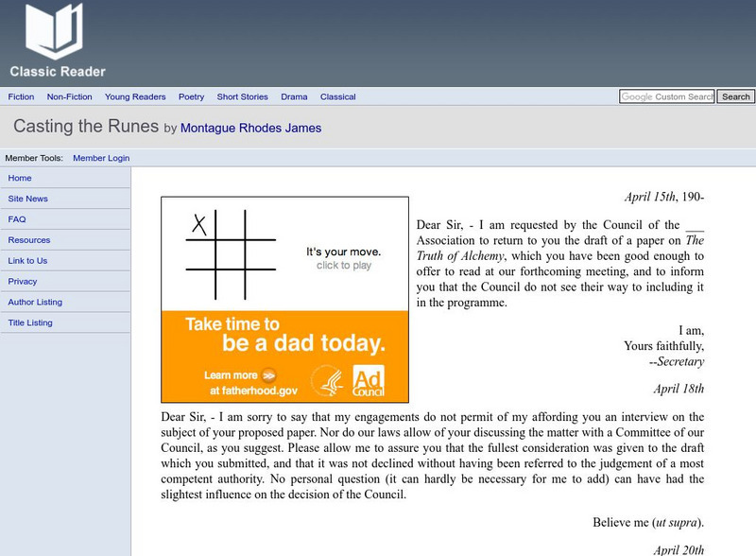This screenshot has width=756, height=556.
Task: Click the top-left tic-tac-toe square with X
Action: (x=199, y=224)
